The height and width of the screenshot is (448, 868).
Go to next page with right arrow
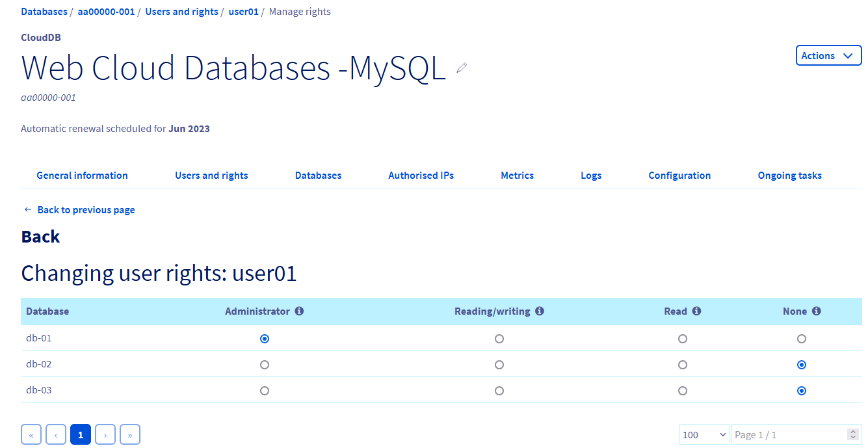[x=105, y=434]
